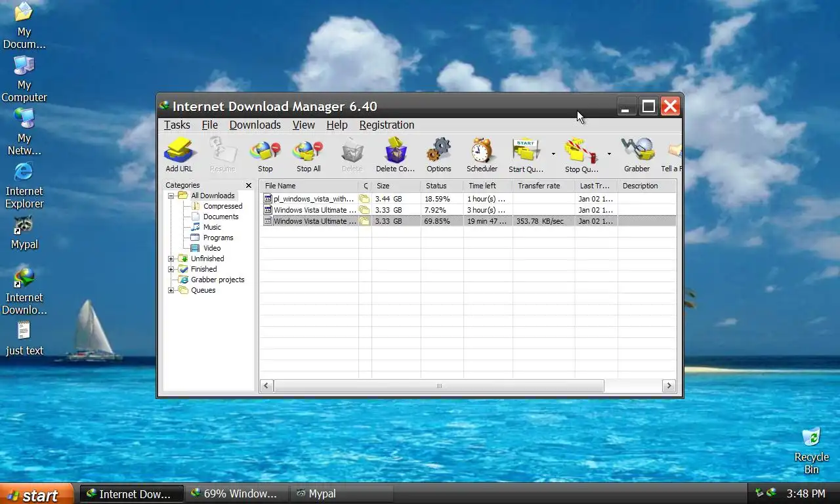This screenshot has width=840, height=504.
Task: Open the Options gear icon
Action: point(438,155)
